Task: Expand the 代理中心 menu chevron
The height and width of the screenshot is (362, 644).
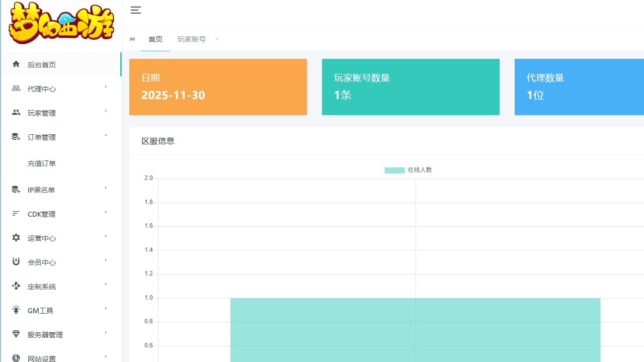Action: pyautogui.click(x=106, y=87)
